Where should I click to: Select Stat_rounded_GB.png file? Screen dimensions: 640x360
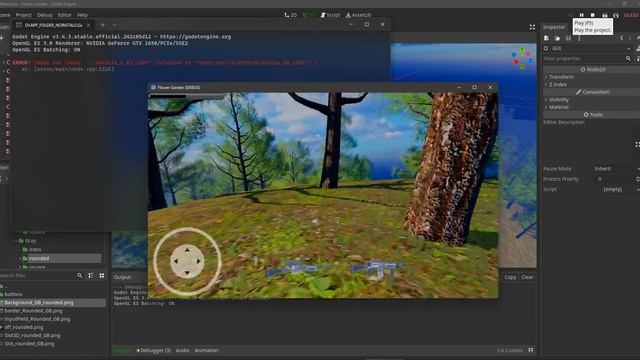pos(29,344)
